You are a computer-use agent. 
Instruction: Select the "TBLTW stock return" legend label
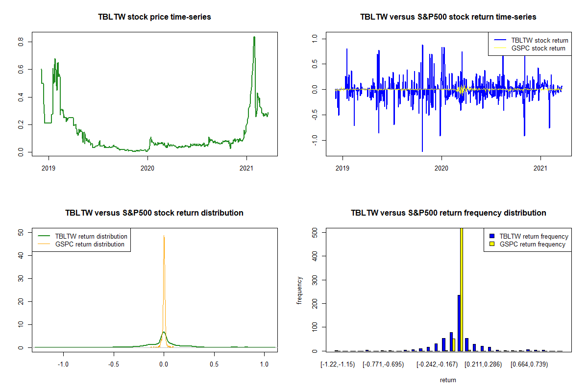pyautogui.click(x=539, y=41)
